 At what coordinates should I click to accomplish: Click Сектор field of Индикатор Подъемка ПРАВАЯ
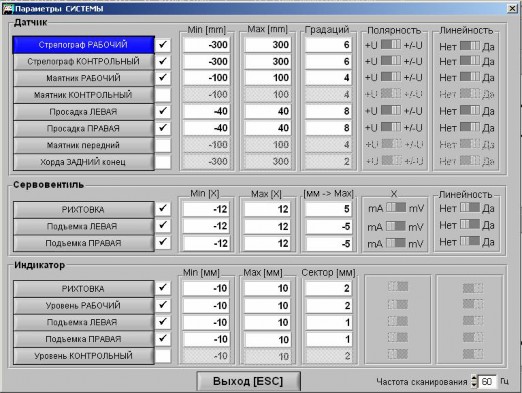(328, 339)
